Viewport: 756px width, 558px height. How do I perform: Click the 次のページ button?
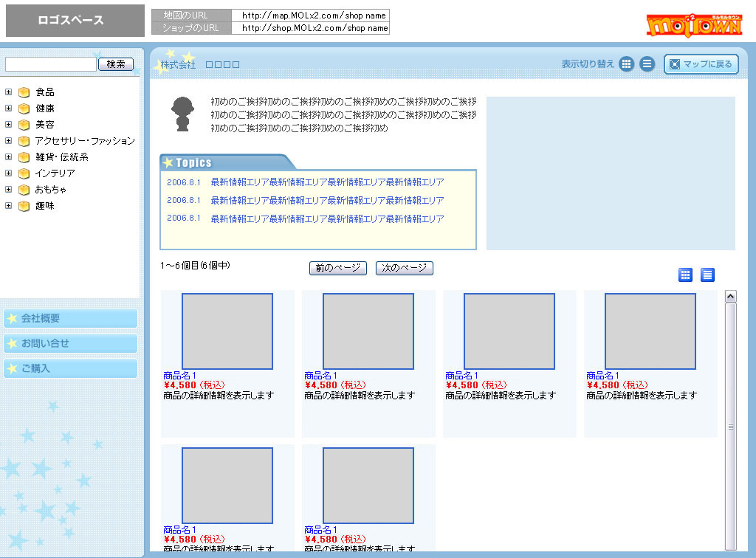[404, 268]
